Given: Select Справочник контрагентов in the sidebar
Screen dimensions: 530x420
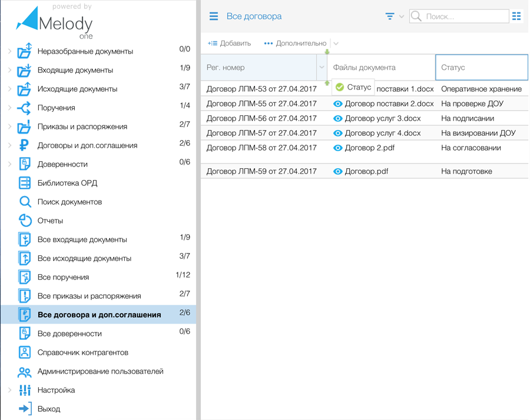Looking at the screenshot, I should click(82, 352).
